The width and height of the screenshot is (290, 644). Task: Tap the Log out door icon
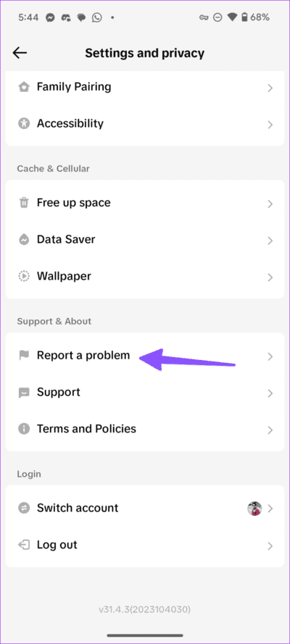[x=24, y=545]
